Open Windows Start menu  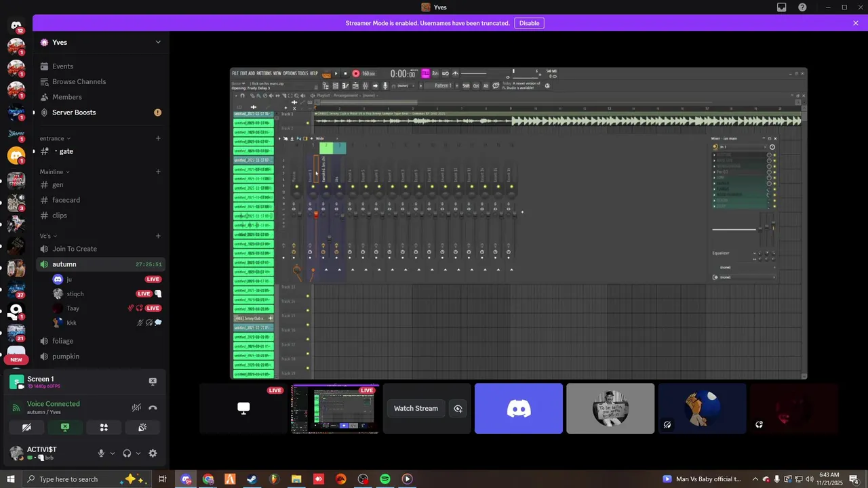pos(10,479)
